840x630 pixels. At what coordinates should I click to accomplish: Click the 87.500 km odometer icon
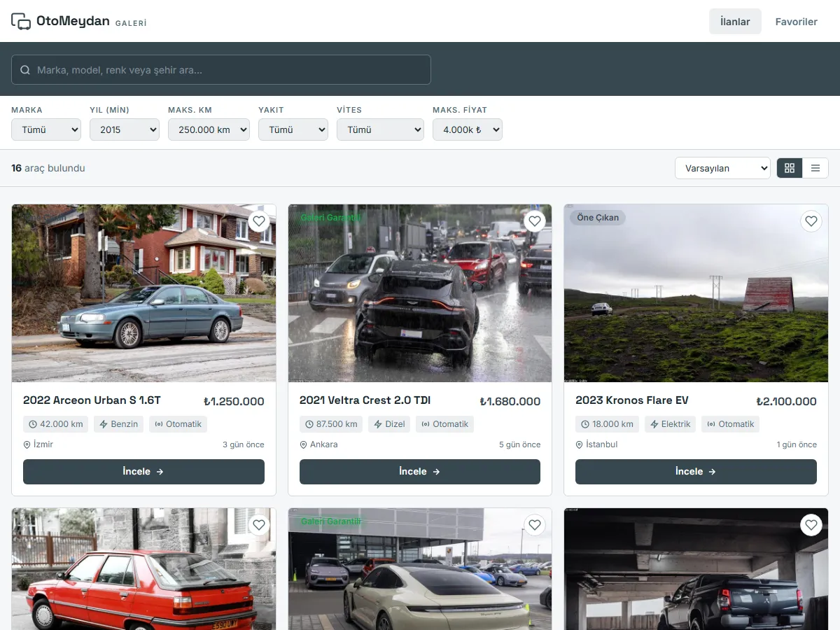[309, 424]
